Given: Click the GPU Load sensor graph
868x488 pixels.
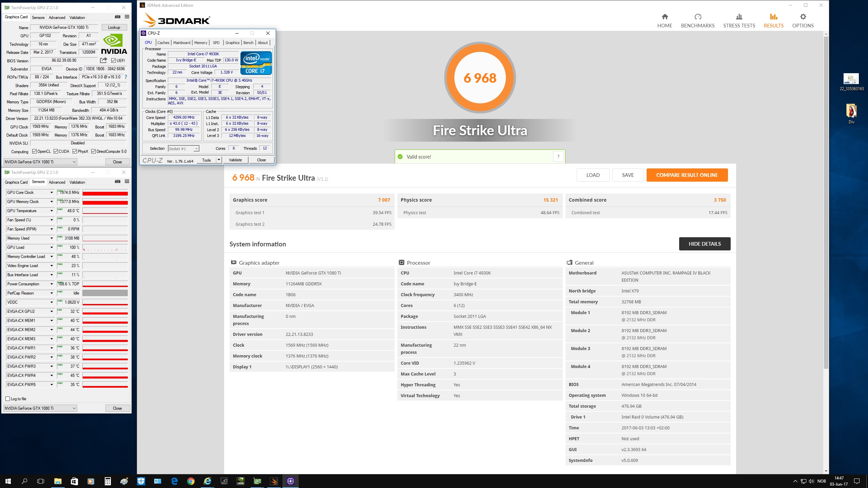Looking at the screenshot, I should click(105, 247).
